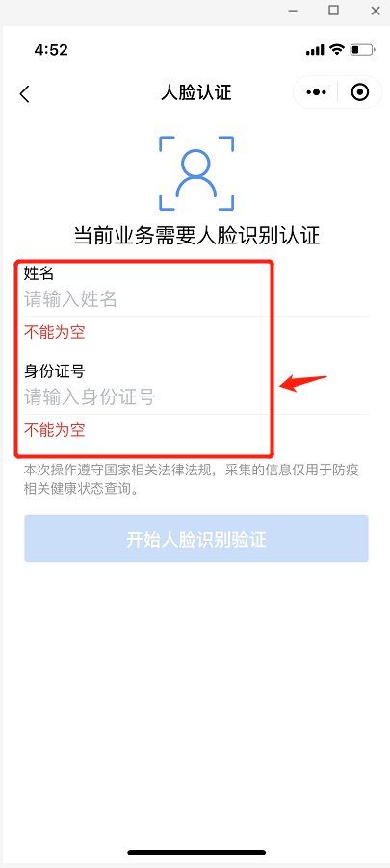The image size is (390, 868).
Task: Click the 姓名 field label
Action: 39,272
